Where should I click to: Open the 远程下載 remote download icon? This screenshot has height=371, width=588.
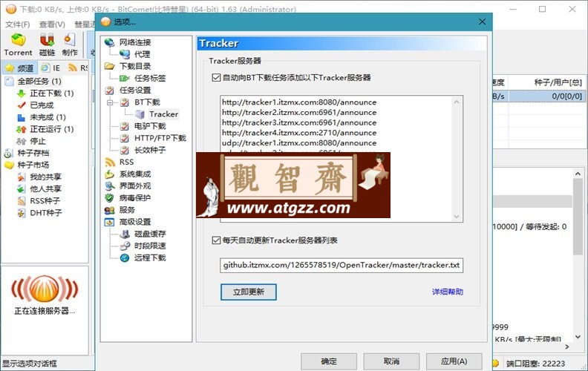(125, 257)
